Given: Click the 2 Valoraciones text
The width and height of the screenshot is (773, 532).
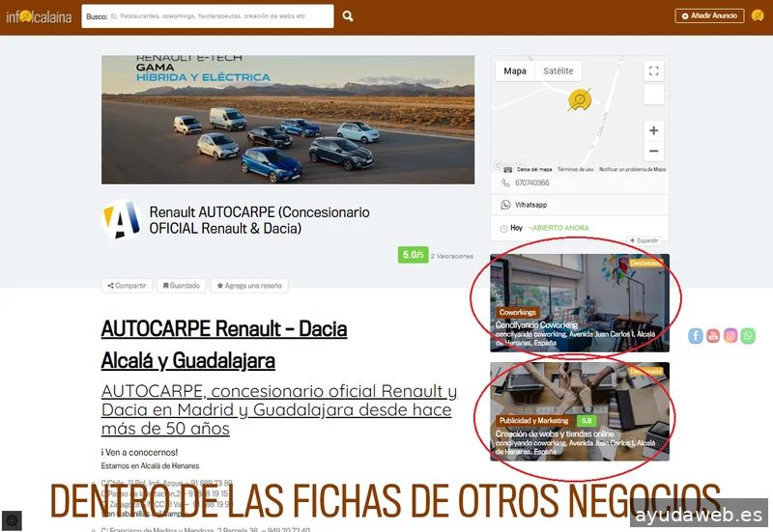Looking at the screenshot, I should click(x=452, y=256).
